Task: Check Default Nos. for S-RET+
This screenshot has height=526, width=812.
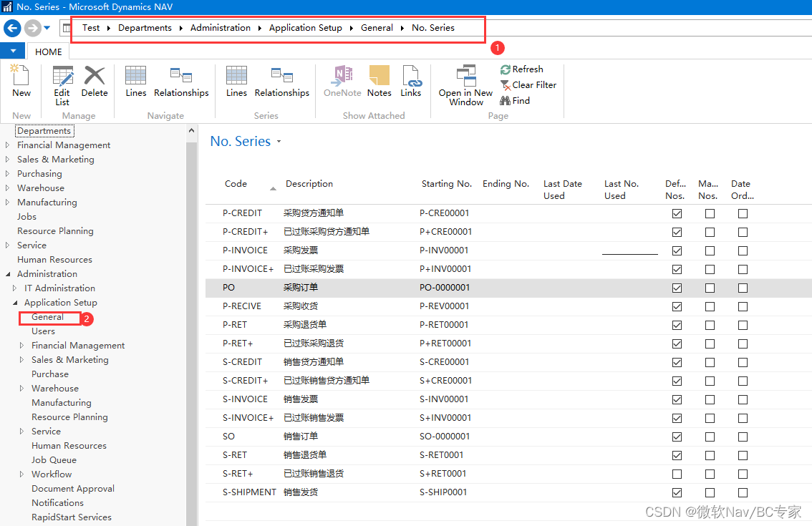Action: coord(677,474)
